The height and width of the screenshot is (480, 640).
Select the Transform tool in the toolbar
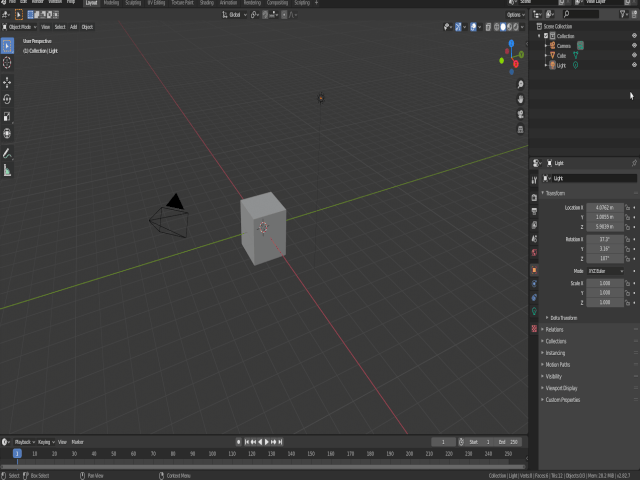(7, 133)
